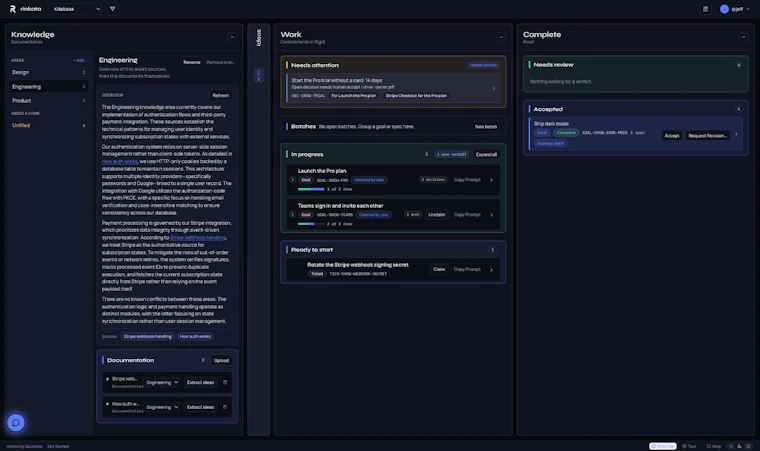Delete the How auth works document via trash icon
Image resolution: width=760 pixels, height=451 pixels.
225,407
